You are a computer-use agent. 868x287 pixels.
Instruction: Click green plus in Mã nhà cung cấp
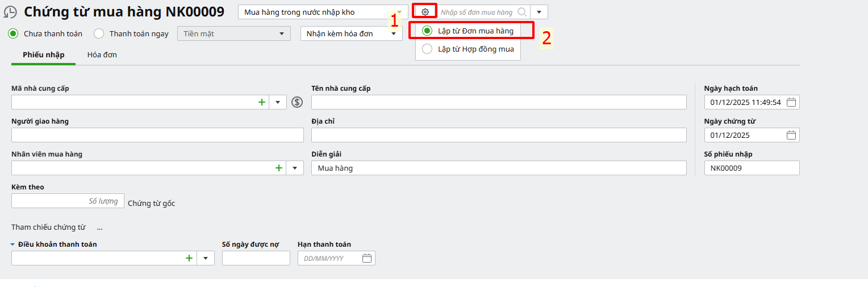262,102
